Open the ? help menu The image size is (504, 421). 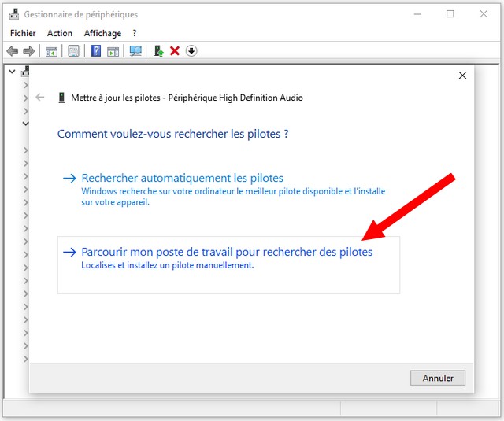coord(135,33)
